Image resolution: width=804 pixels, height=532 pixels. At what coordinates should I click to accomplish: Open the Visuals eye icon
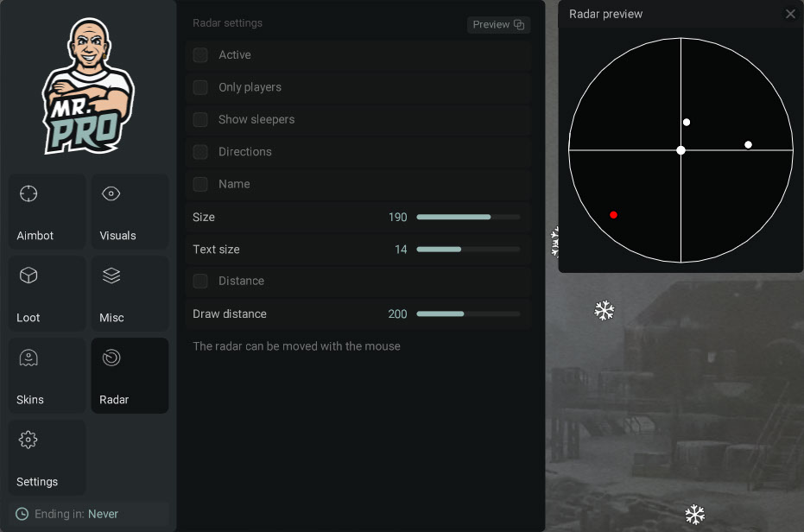[111, 193]
